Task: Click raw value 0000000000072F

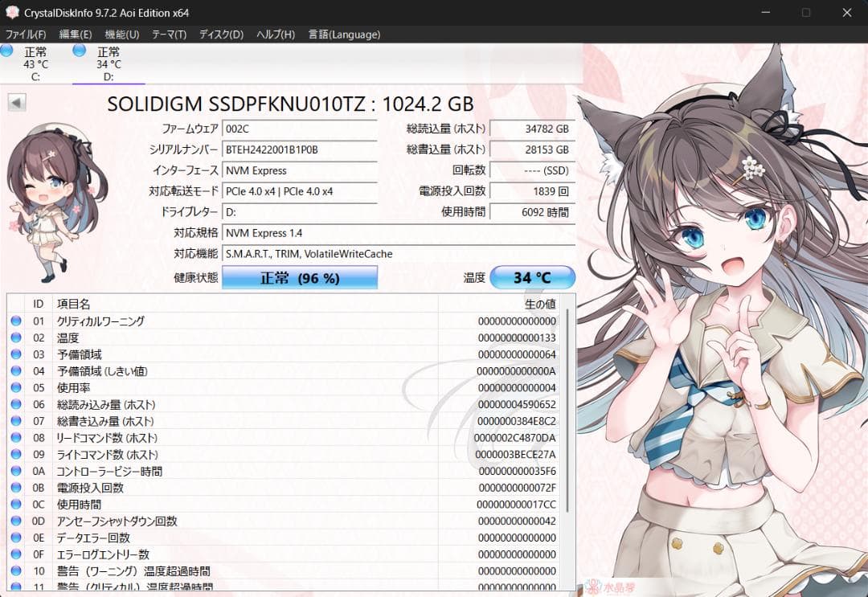Action: (517, 488)
